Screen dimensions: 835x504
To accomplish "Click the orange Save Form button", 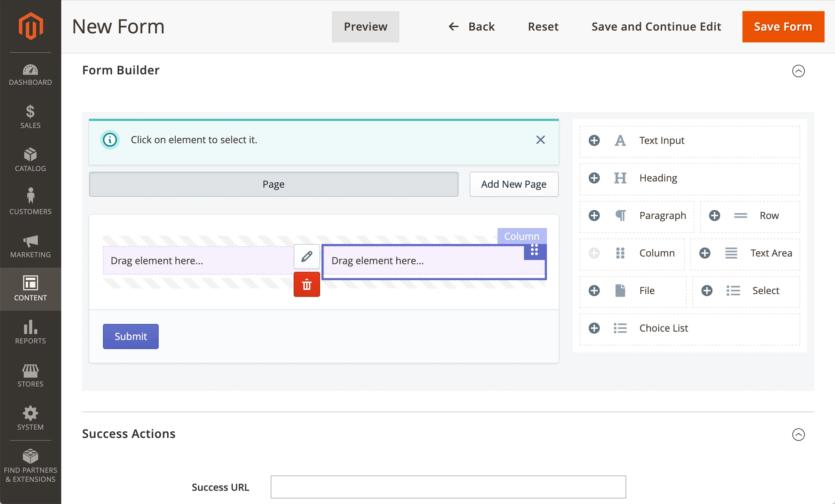I will click(x=783, y=27).
